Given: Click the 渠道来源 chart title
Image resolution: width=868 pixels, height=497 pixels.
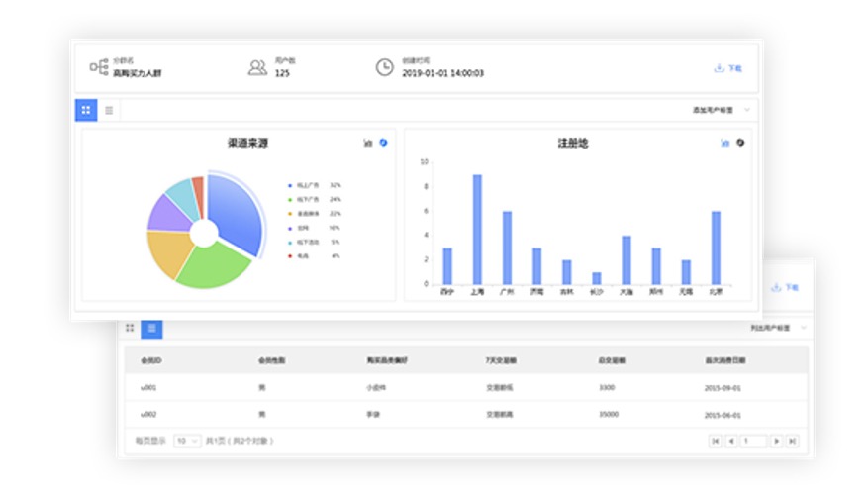Looking at the screenshot, I should [247, 143].
